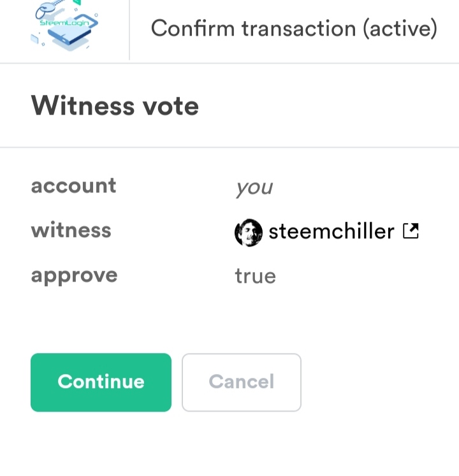Click the steemchiller avatar picture
The image size is (459, 476).
click(248, 233)
